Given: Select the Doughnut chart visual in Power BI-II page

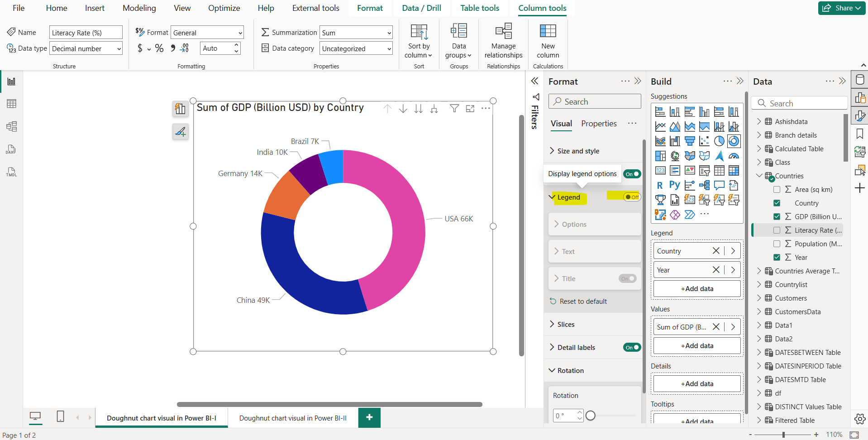Looking at the screenshot, I should click(x=292, y=418).
